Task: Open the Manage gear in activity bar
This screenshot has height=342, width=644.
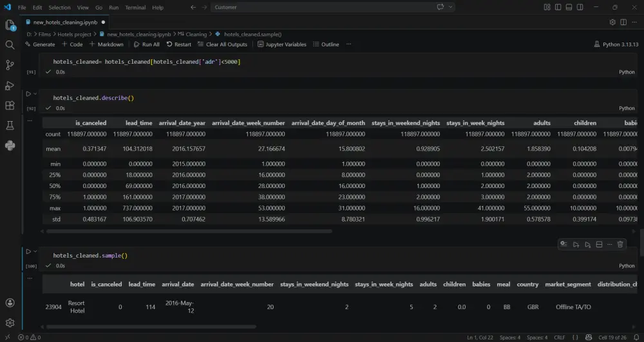Action: click(x=10, y=323)
